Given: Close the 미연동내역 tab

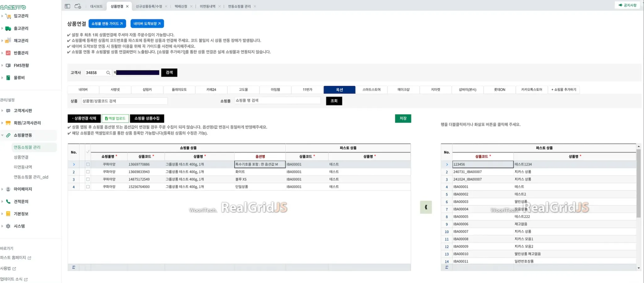Looking at the screenshot, I should coord(219,6).
